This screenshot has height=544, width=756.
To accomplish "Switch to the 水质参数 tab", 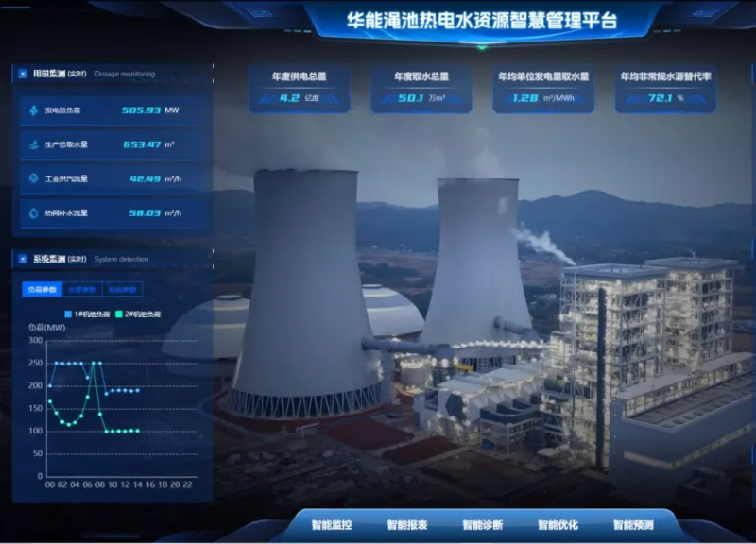I will [x=82, y=290].
